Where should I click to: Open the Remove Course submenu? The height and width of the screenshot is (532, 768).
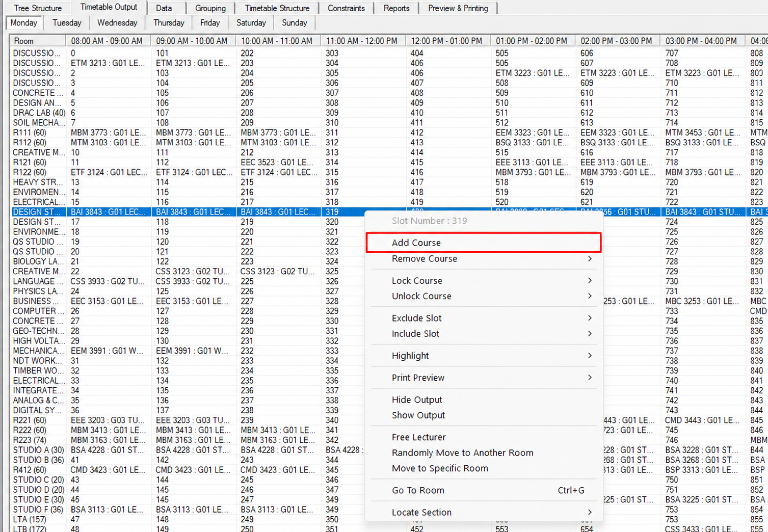click(483, 259)
